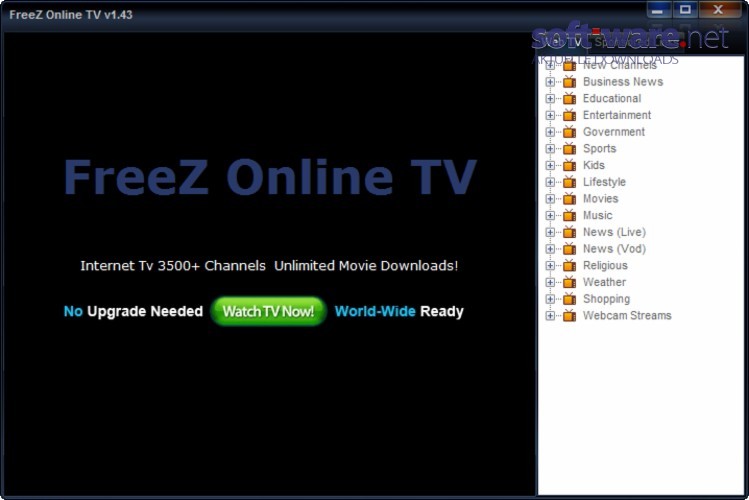
Task: Open the Music node plus box
Action: (x=550, y=216)
